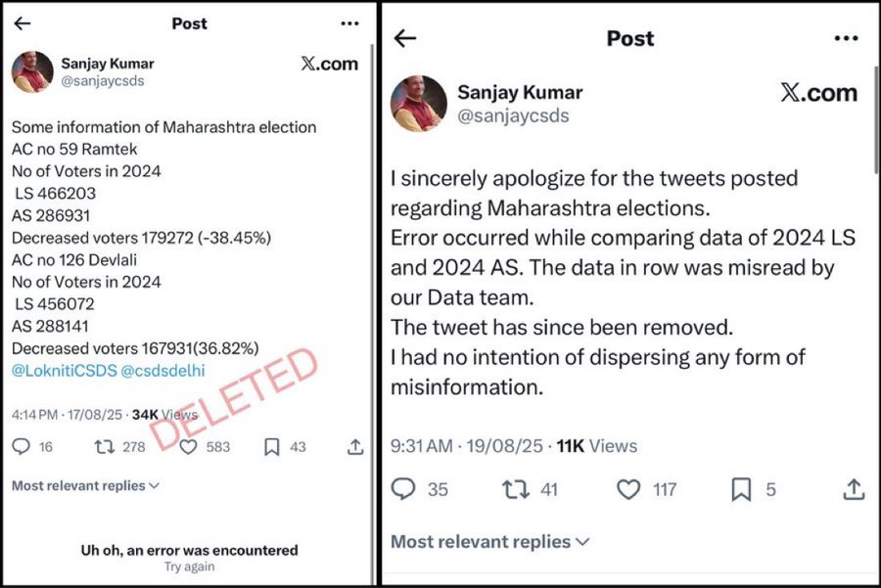This screenshot has width=881, height=588.
Task: Bookmark the apology tweet with 5 bookmarks
Action: click(742, 489)
